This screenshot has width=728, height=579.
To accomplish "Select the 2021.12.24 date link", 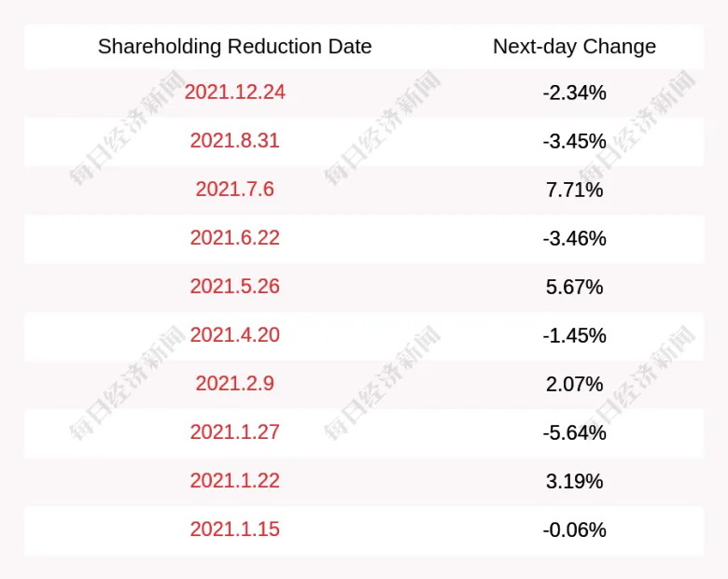I will 234,92.
